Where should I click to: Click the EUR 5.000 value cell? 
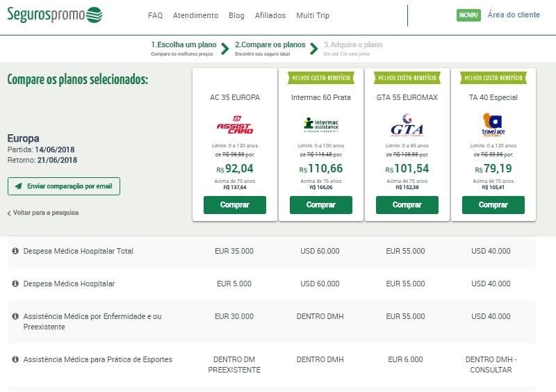click(234, 284)
